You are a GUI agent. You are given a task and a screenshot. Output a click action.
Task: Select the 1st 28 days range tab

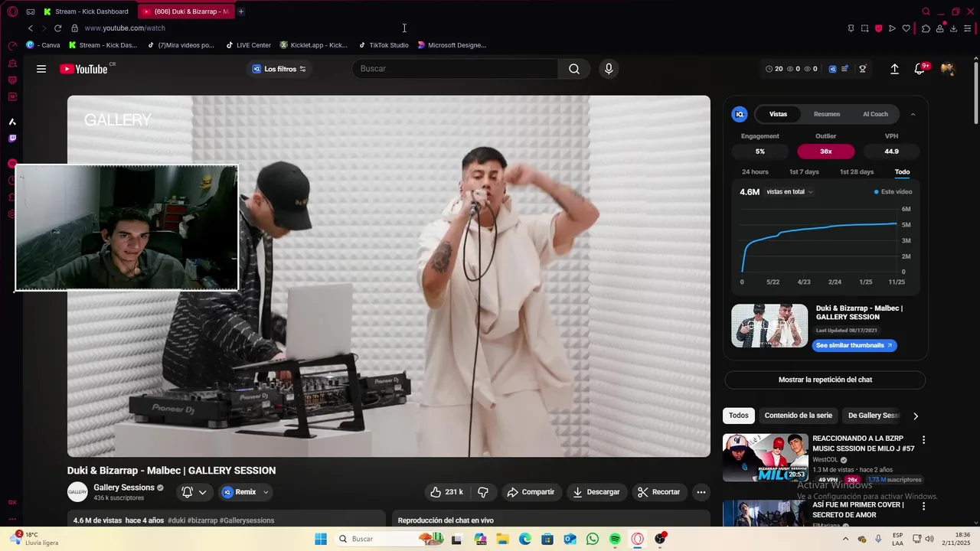point(857,172)
